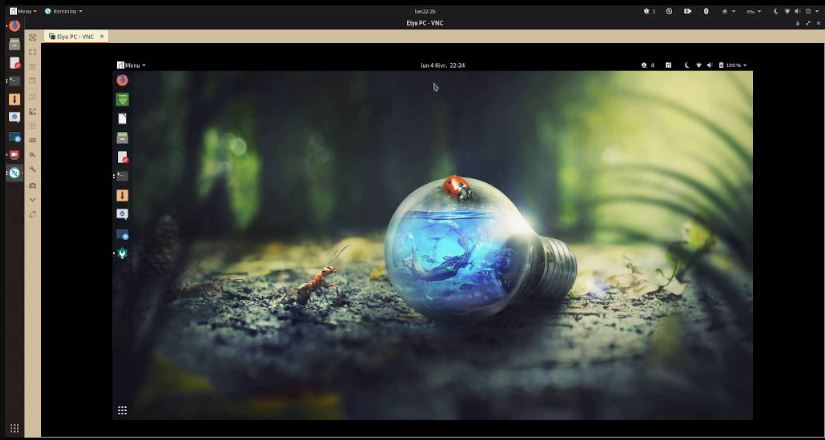Open the host volume indicator
Viewport: 825px width, 440px height.
[x=798, y=11]
